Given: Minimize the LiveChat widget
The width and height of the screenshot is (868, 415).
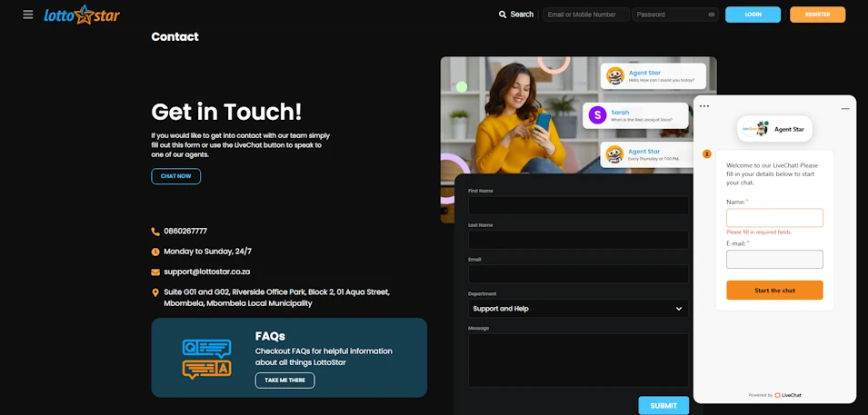Looking at the screenshot, I should click(845, 109).
